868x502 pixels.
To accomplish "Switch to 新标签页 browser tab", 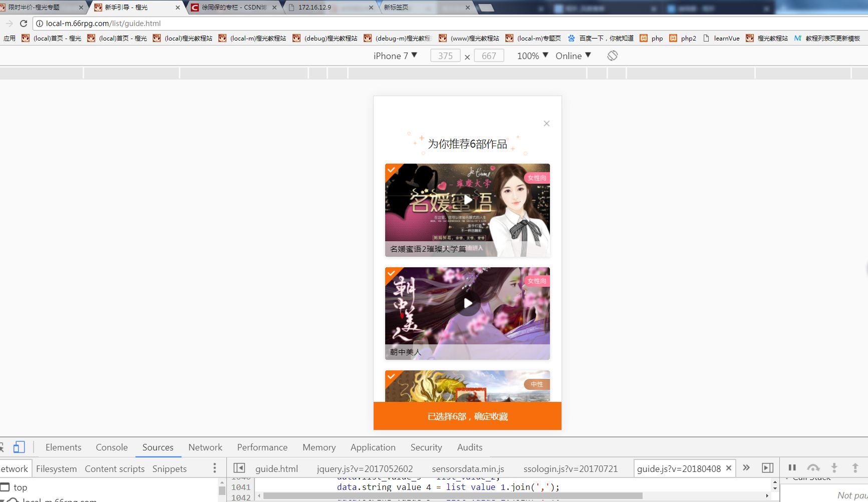I will 426,7.
